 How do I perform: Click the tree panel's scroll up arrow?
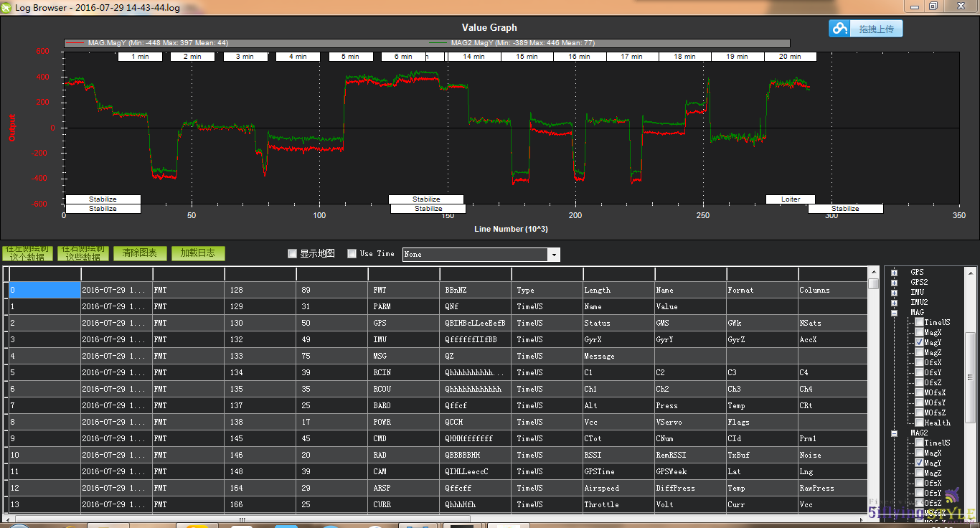click(970, 273)
